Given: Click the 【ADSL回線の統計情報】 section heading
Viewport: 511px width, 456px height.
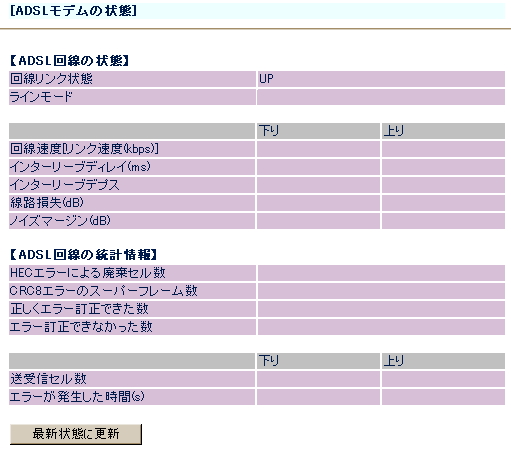Looking at the screenshot, I should coord(83,255).
